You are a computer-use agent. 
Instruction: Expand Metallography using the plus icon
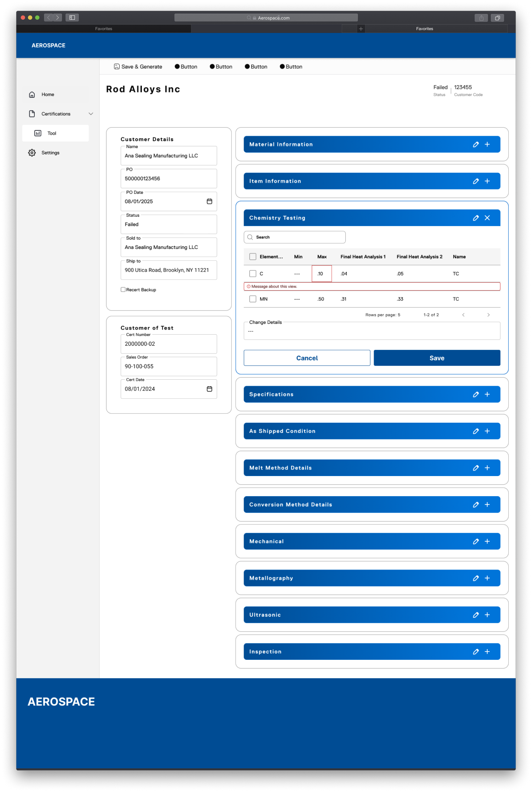(487, 578)
